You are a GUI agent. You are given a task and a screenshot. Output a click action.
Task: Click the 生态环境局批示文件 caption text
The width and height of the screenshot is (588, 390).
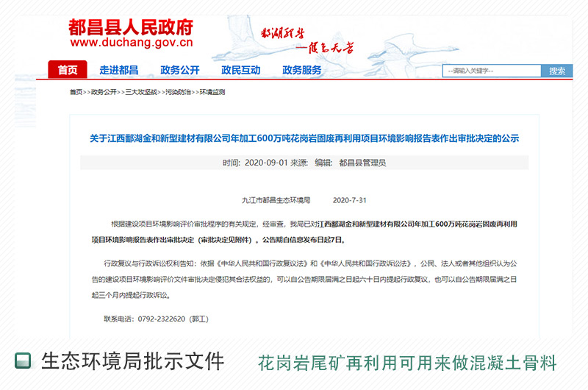tap(132, 361)
